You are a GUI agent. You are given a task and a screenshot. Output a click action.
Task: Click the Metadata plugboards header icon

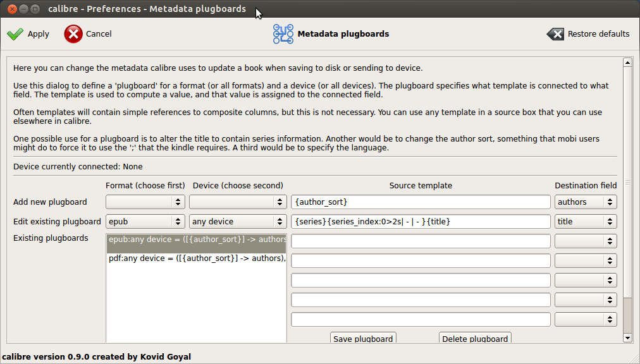[283, 34]
